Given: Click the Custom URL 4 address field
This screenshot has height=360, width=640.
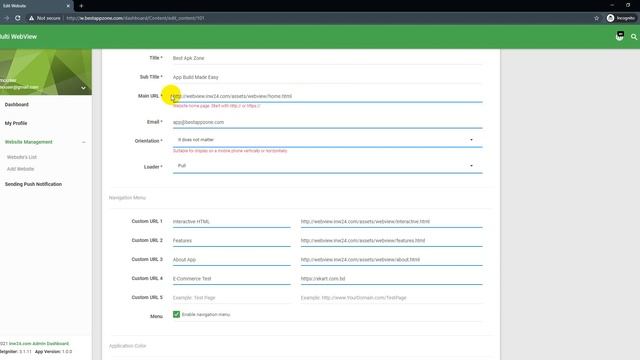Looking at the screenshot, I should (391, 279).
